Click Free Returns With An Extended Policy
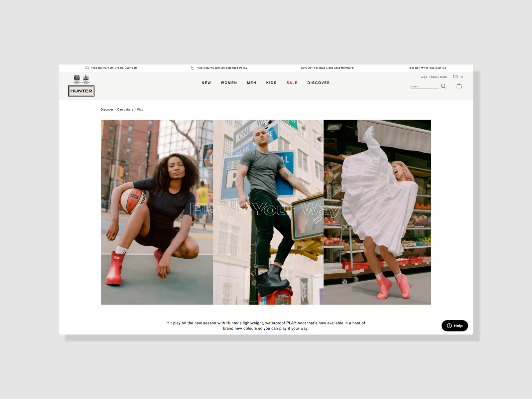Image resolution: width=532 pixels, height=399 pixels. coord(222,68)
